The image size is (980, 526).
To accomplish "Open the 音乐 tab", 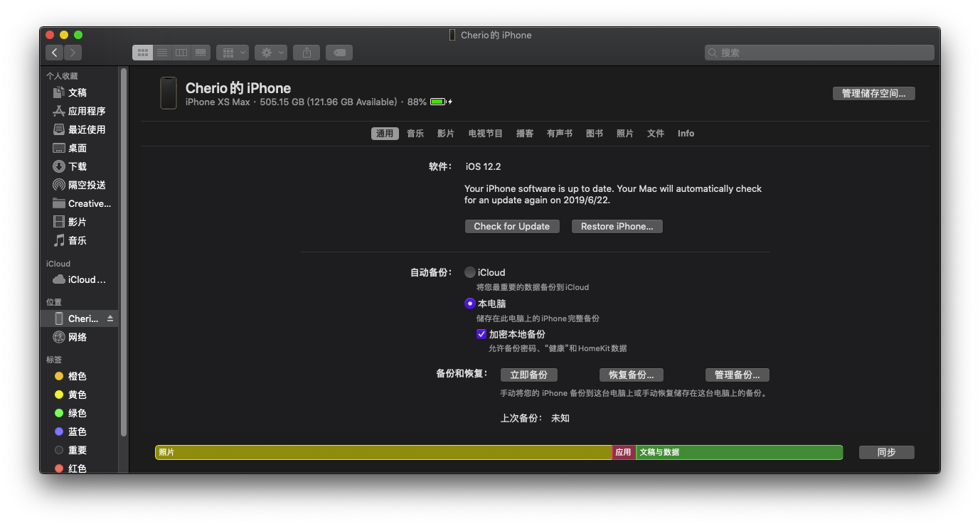I will pos(415,134).
